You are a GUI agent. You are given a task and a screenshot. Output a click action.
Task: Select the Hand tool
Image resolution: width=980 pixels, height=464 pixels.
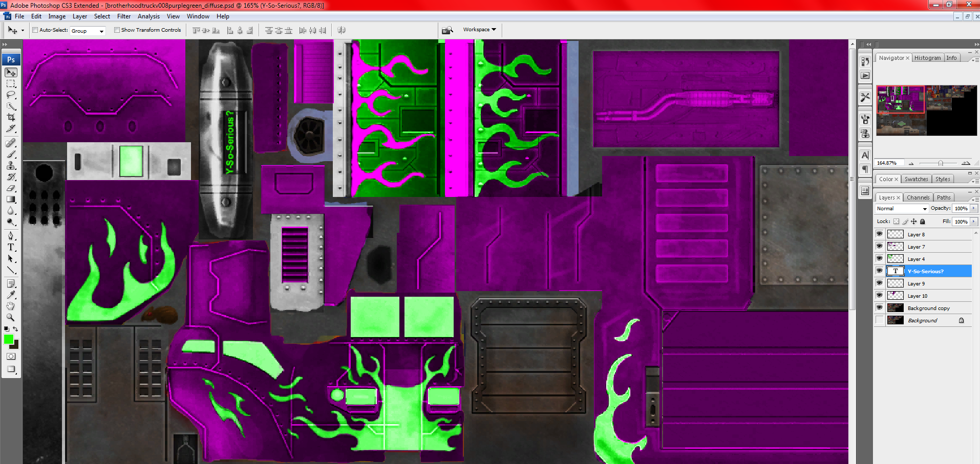[x=11, y=306]
